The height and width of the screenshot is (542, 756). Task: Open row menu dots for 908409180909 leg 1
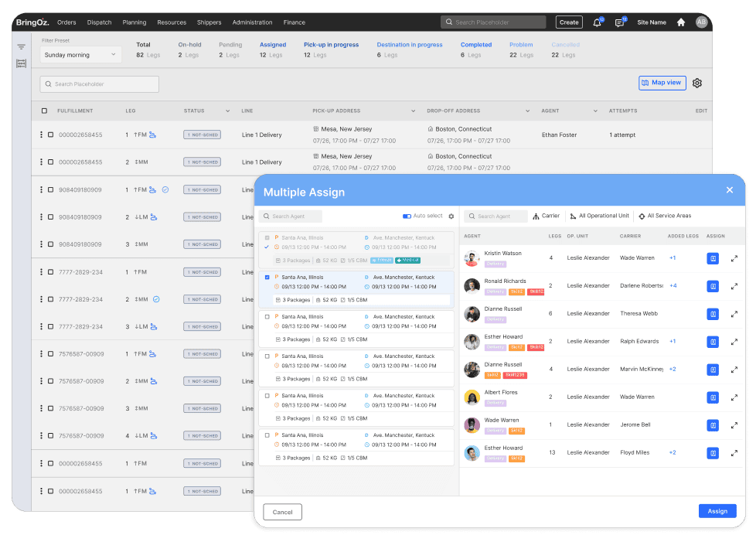[41, 189]
